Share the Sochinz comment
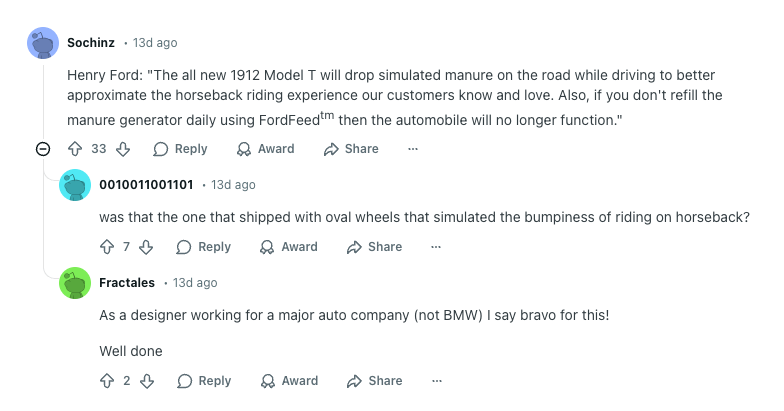This screenshot has width=784, height=411. [x=351, y=149]
